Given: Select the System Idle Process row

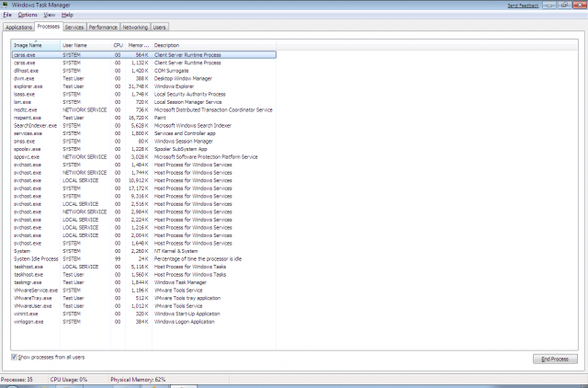Looking at the screenshot, I should point(144,259).
